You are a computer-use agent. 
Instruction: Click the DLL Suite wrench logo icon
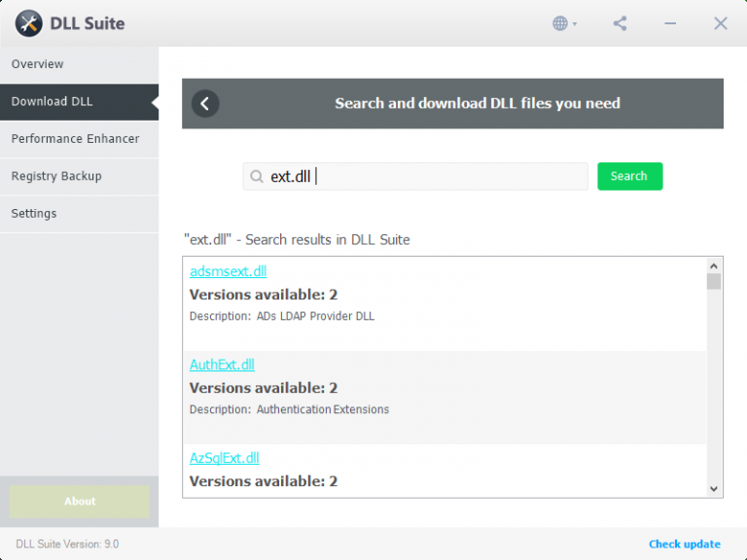pyautogui.click(x=28, y=23)
